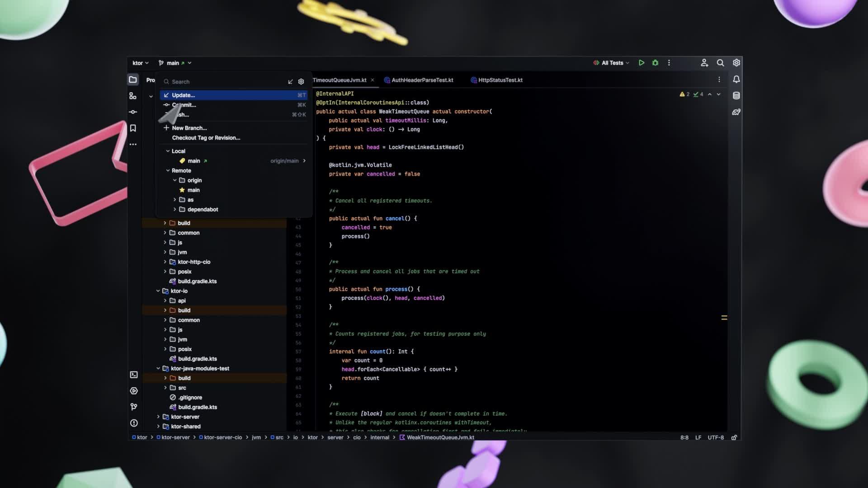The image size is (868, 488).
Task: Open the Terminal tool window icon
Action: (x=133, y=375)
